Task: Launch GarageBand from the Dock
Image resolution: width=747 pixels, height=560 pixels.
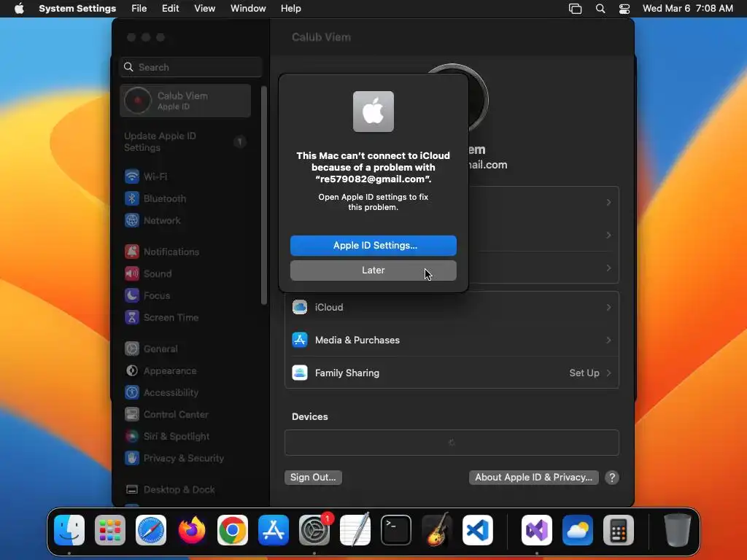Action: tap(437, 530)
